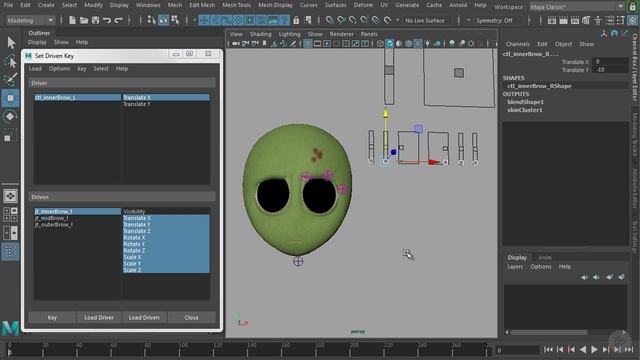Screen dimensions: 640x360
Task: Click the Load Driver button
Action: pyautogui.click(x=99, y=317)
